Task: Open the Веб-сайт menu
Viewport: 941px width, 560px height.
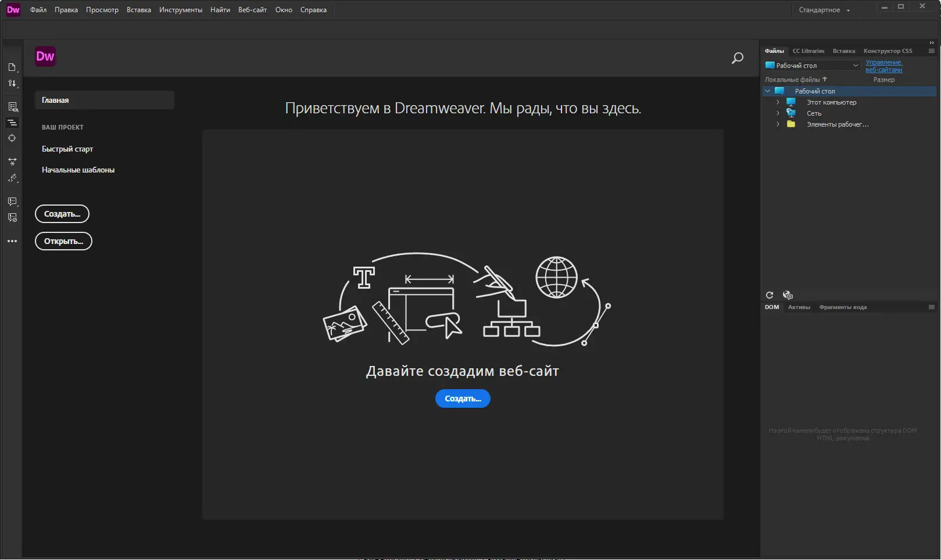Action: [x=252, y=10]
